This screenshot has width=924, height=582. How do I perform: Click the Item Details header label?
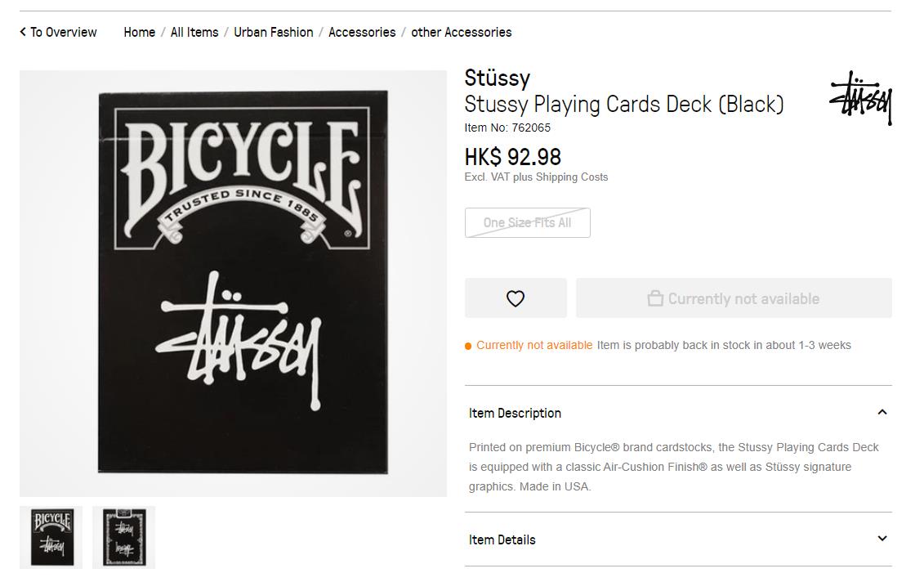click(x=502, y=539)
